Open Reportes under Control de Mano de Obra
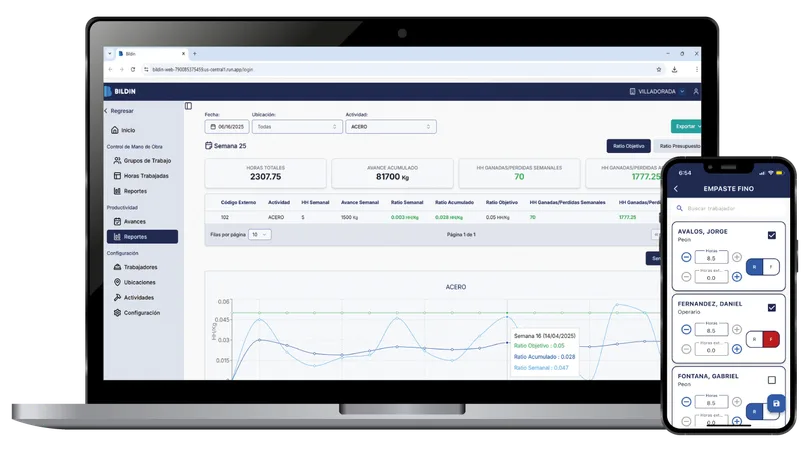 pos(130,191)
